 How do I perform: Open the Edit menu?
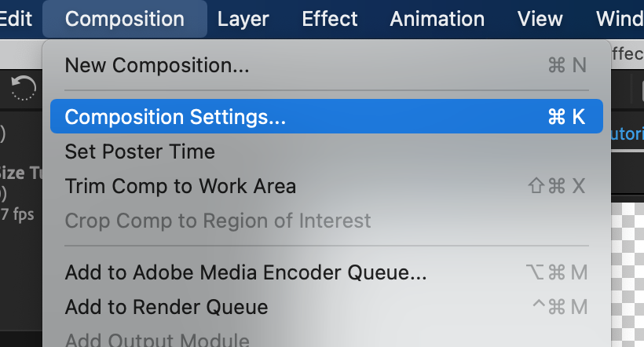click(16, 19)
